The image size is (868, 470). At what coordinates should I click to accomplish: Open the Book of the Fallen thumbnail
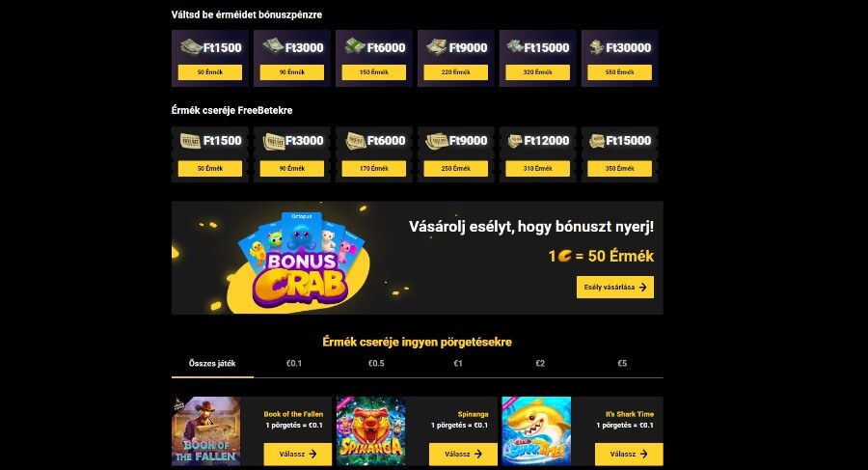pyautogui.click(x=206, y=431)
